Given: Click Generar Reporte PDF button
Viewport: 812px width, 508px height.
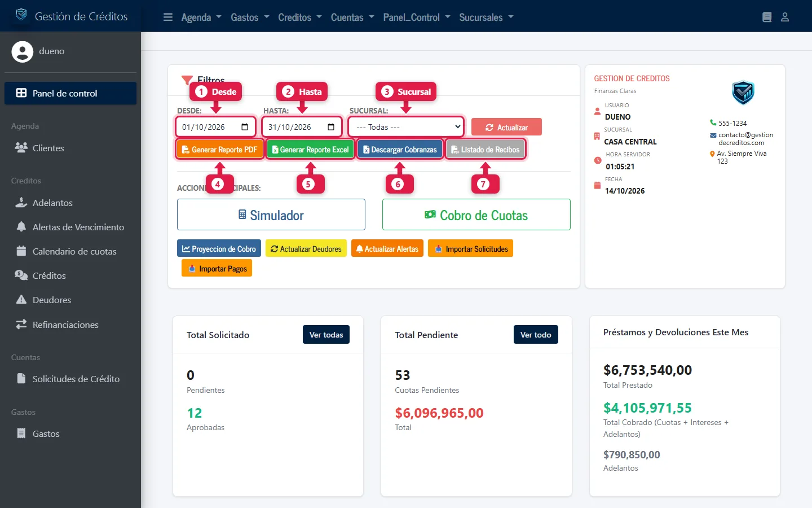Looking at the screenshot, I should coord(219,150).
